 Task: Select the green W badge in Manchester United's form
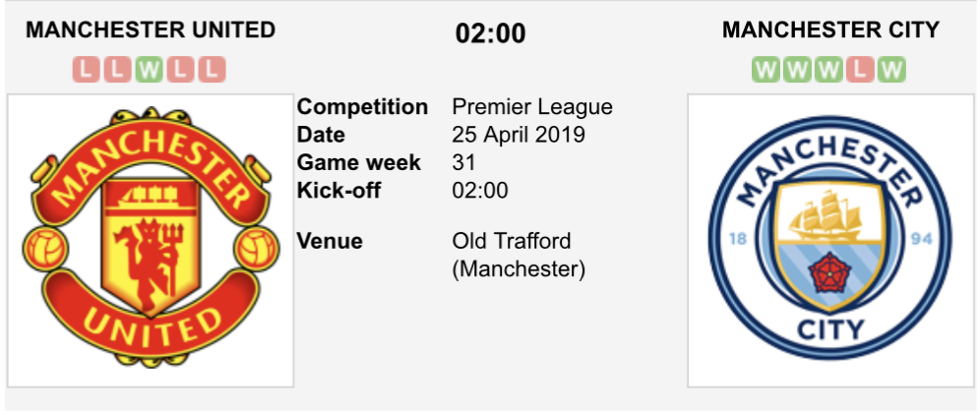click(x=150, y=70)
